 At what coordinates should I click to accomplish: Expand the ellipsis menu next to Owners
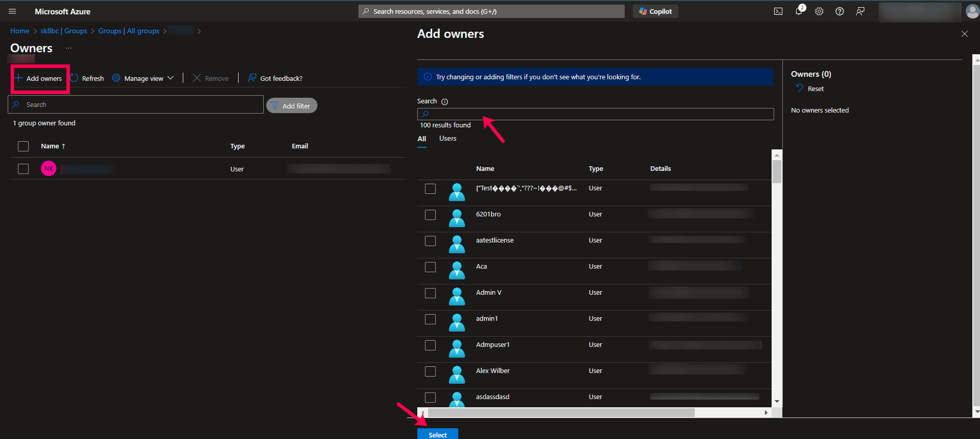pos(69,48)
